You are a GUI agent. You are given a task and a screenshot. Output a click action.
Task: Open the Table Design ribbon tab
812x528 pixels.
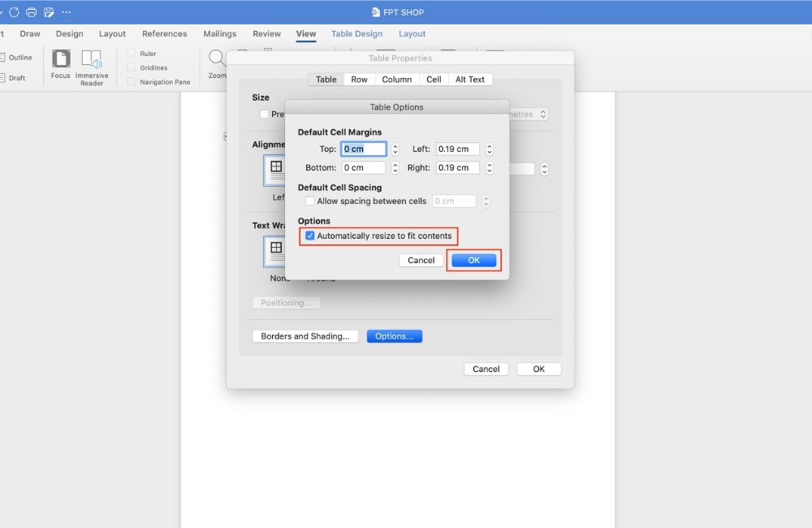[356, 34]
